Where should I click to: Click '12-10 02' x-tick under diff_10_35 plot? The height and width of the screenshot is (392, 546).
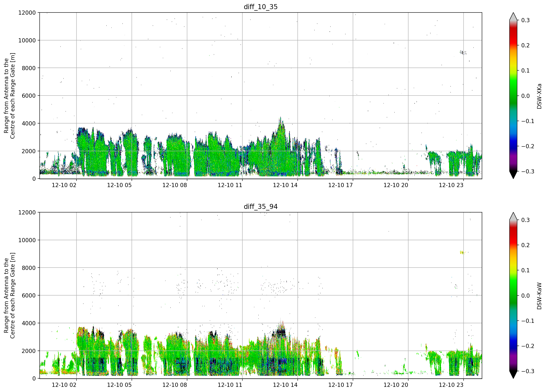tap(64, 185)
